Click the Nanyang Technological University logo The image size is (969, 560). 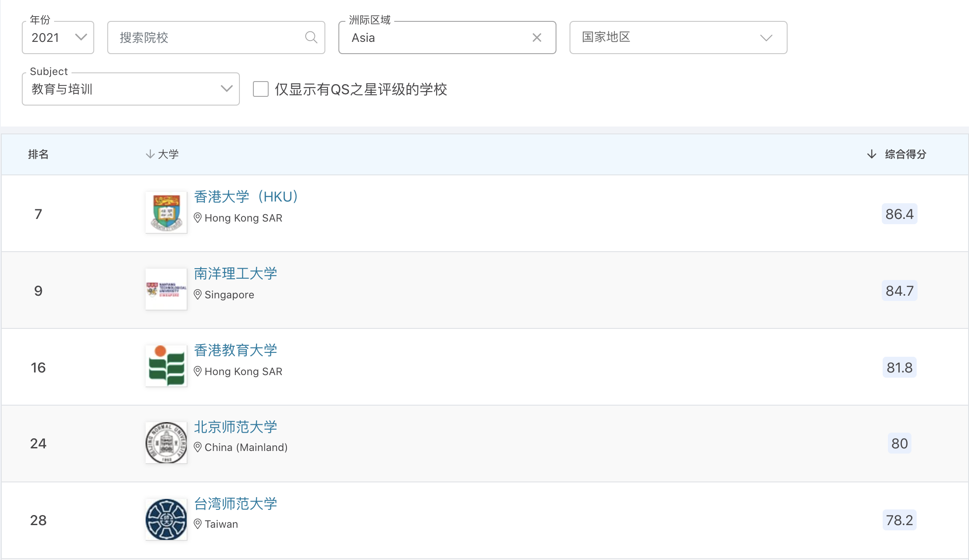click(166, 289)
